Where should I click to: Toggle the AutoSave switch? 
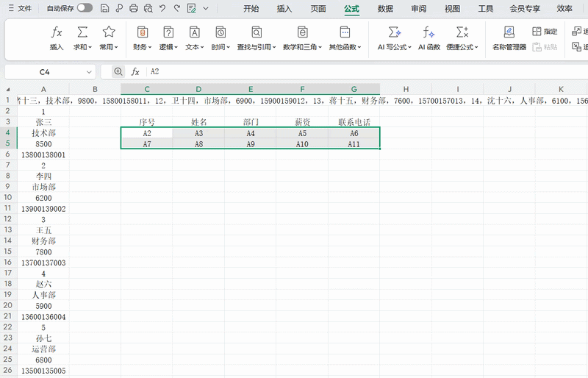(x=85, y=8)
